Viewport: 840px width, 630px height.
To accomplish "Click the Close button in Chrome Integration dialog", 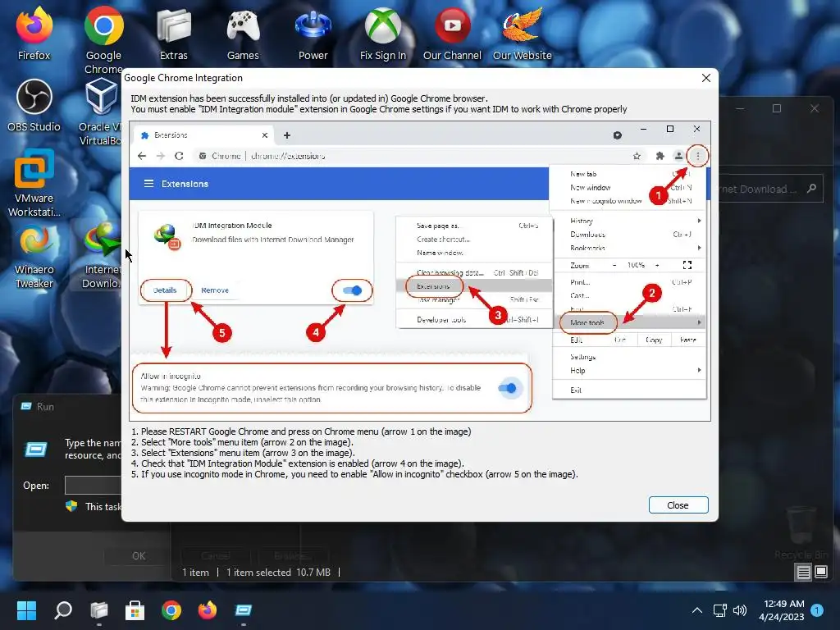I will tap(678, 505).
